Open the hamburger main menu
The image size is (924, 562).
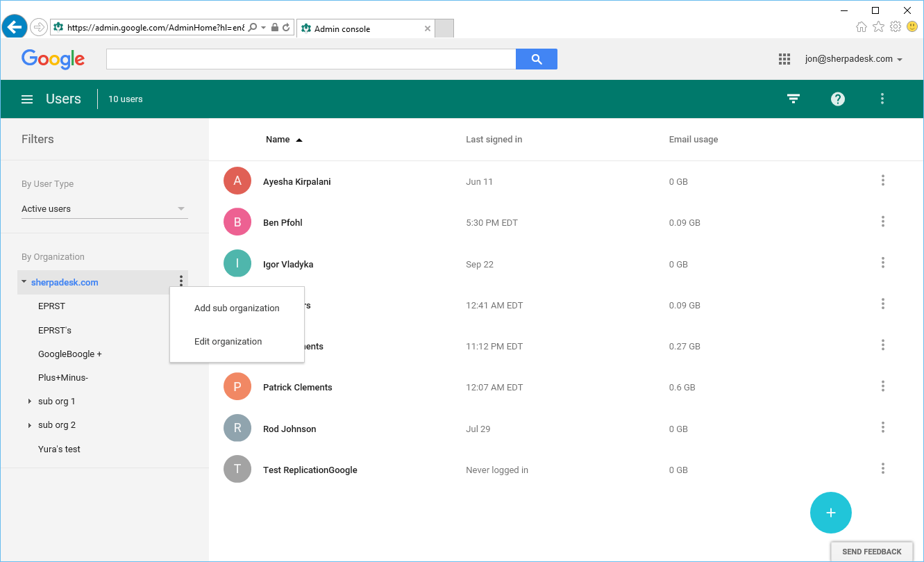pyautogui.click(x=27, y=99)
